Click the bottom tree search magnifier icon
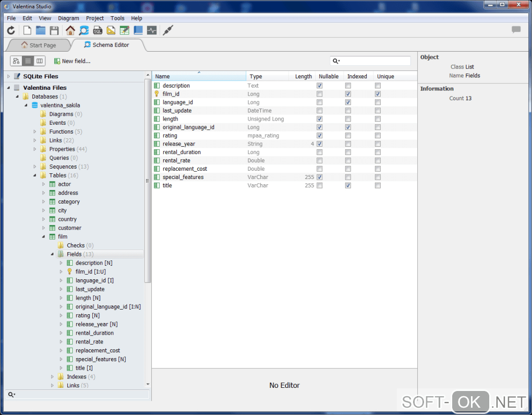 [11, 395]
